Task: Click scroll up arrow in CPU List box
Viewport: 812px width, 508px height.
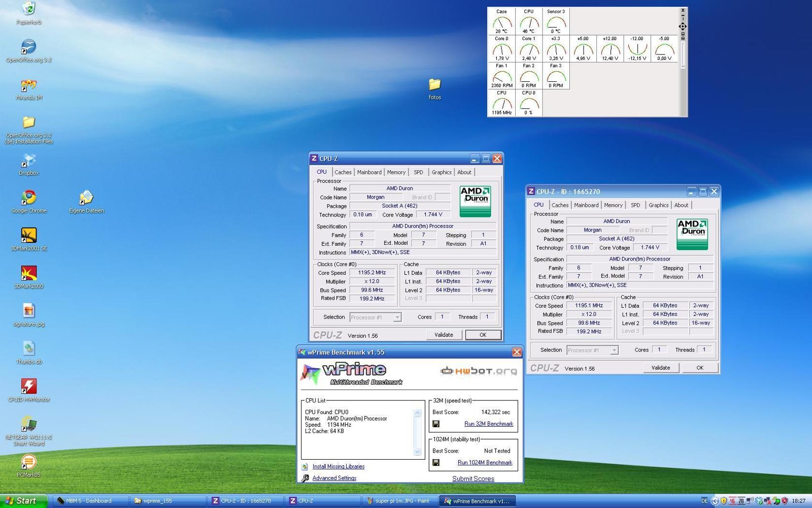Action: tap(418, 413)
